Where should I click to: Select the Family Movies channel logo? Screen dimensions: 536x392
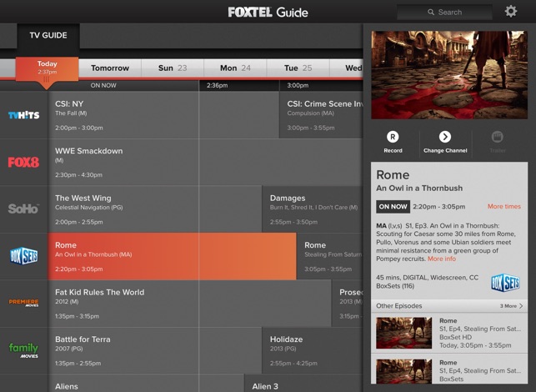(x=23, y=350)
